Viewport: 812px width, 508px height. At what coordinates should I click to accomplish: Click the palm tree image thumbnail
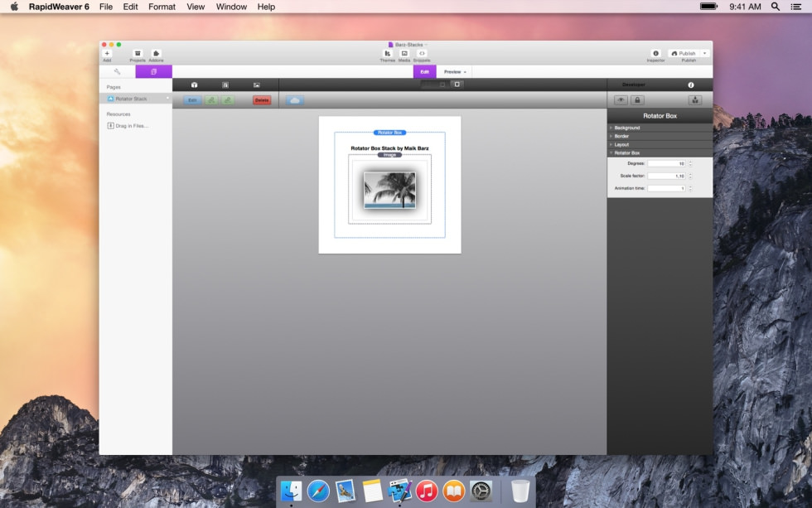click(389, 191)
